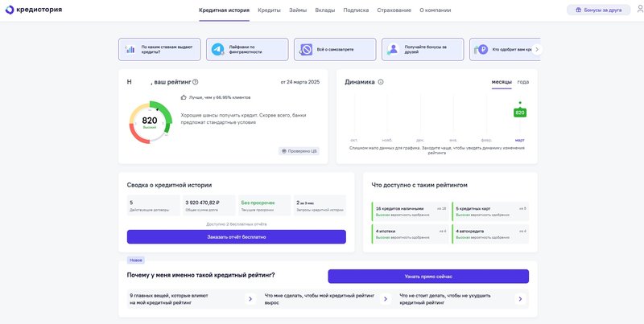Click the ruble icon on Кто одобрит card

481,50
